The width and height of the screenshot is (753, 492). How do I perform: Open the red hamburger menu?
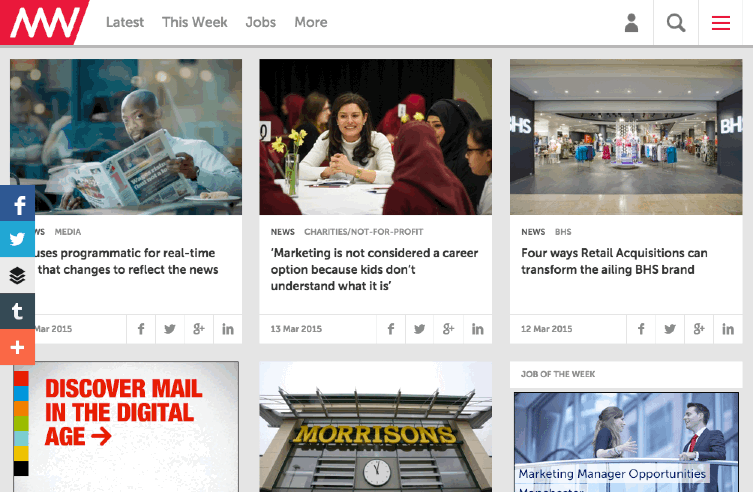[x=721, y=23]
